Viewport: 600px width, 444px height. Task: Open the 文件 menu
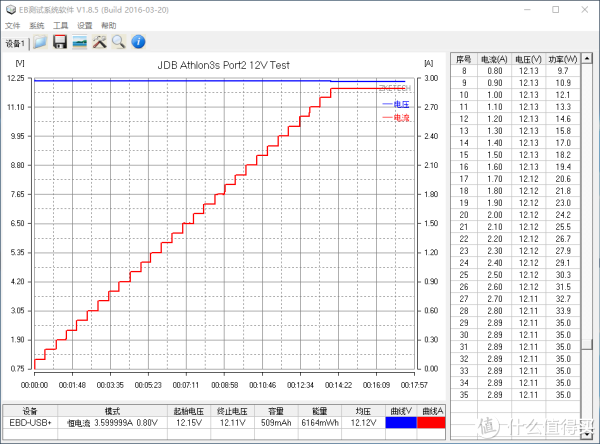click(13, 26)
